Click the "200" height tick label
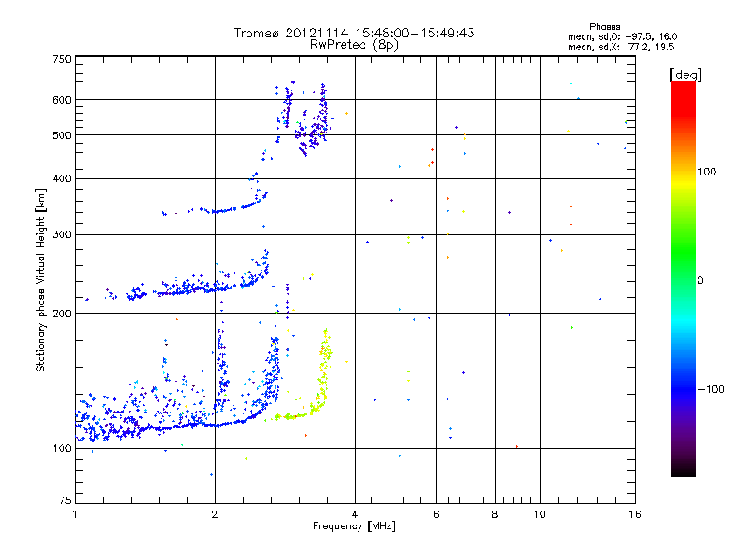 62,314
